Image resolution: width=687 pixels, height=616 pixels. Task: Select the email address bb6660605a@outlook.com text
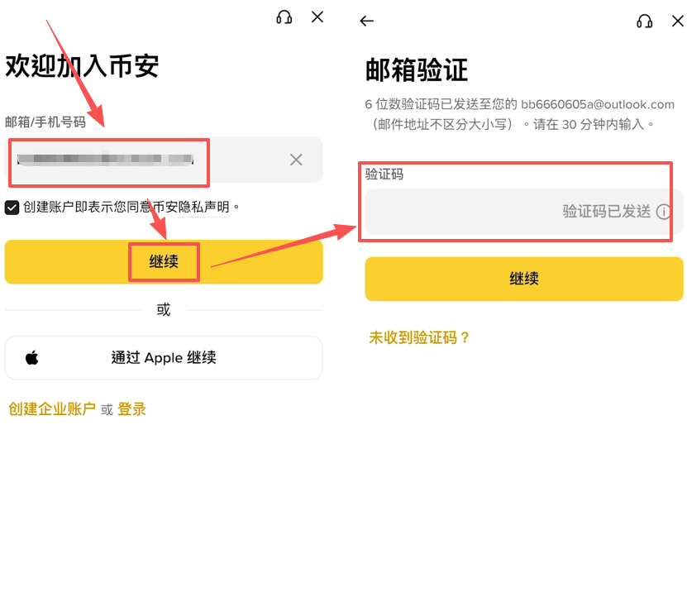coord(598,104)
